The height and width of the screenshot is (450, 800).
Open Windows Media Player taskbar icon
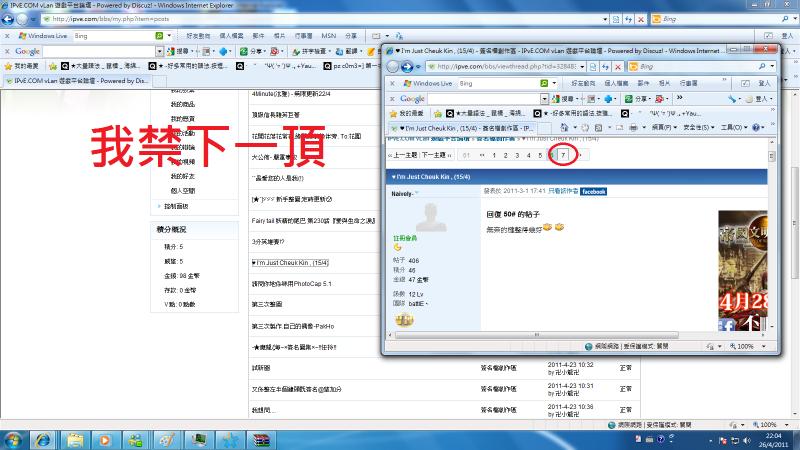pos(105,440)
